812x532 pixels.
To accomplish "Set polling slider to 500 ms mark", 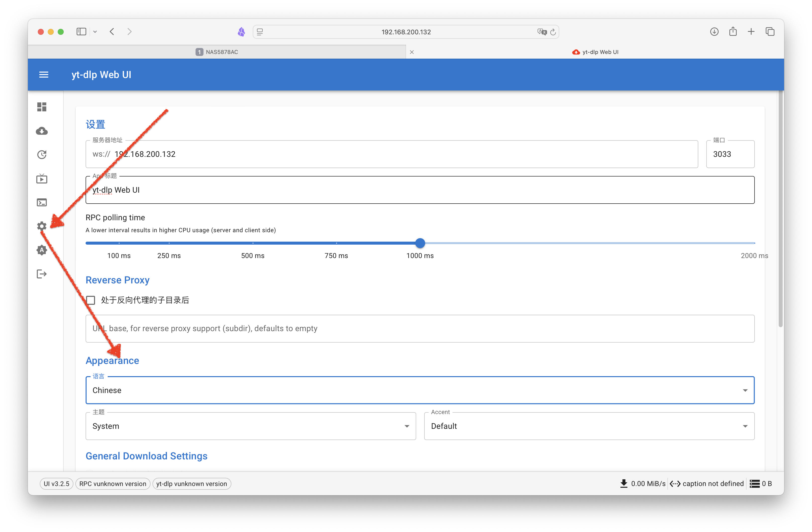I will tap(253, 243).
